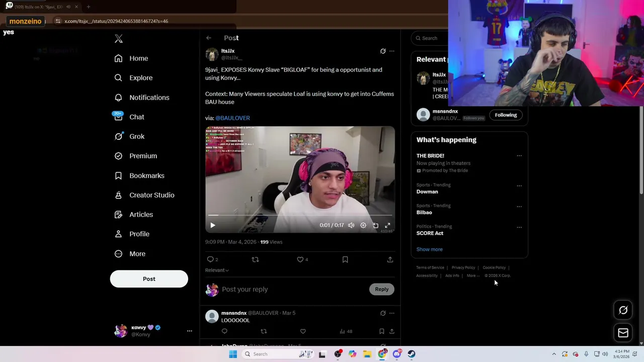Open Grok in the sidebar
The height and width of the screenshot is (362, 644).
click(129, 136)
